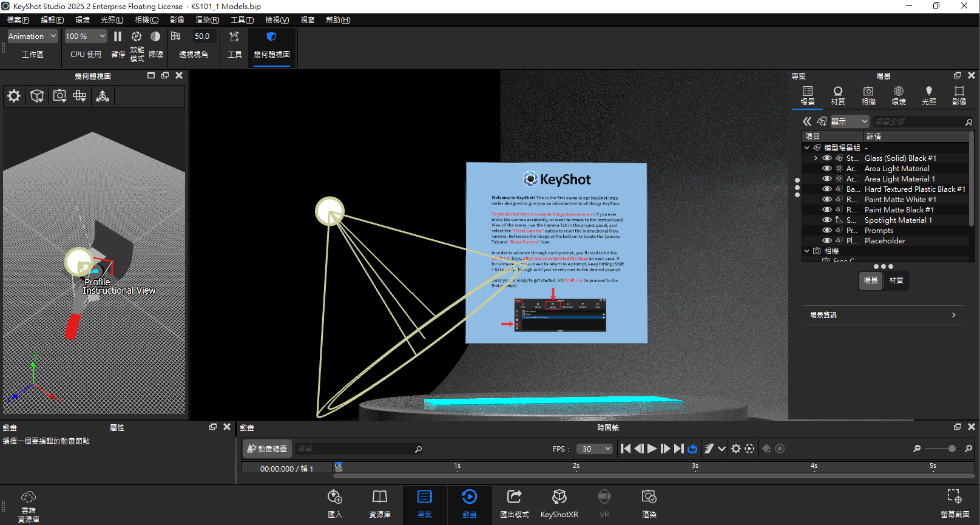The image size is (980, 525).
Task: Open camera selection icon in Geometry View
Action: (x=59, y=96)
